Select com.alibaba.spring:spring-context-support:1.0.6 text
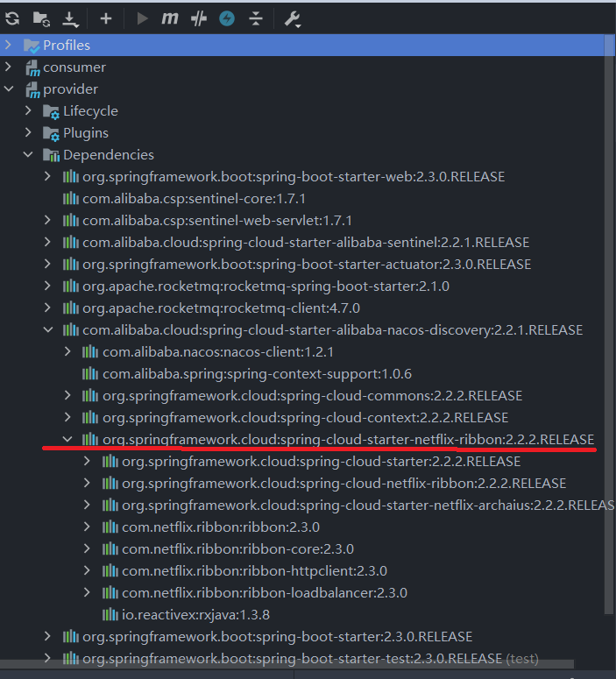This screenshot has height=679, width=616. (258, 374)
